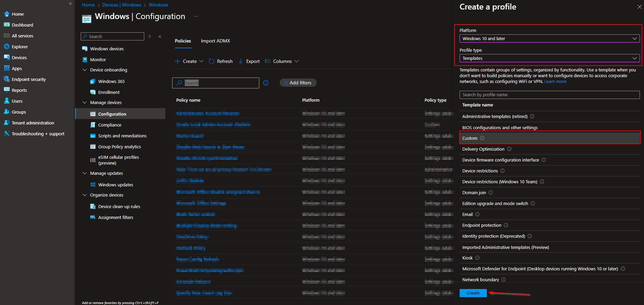Follow the Learn more link
Screen dimensions: 644x305
pyautogui.click(x=555, y=82)
